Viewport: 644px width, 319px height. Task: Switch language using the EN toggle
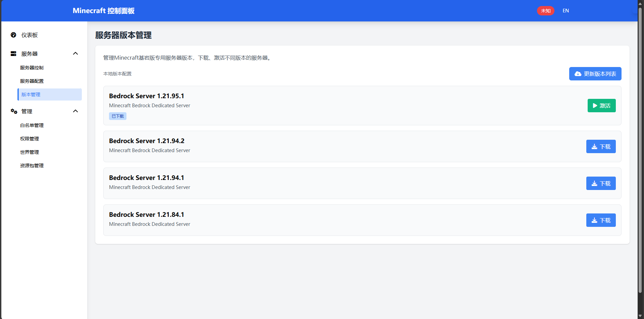click(566, 11)
